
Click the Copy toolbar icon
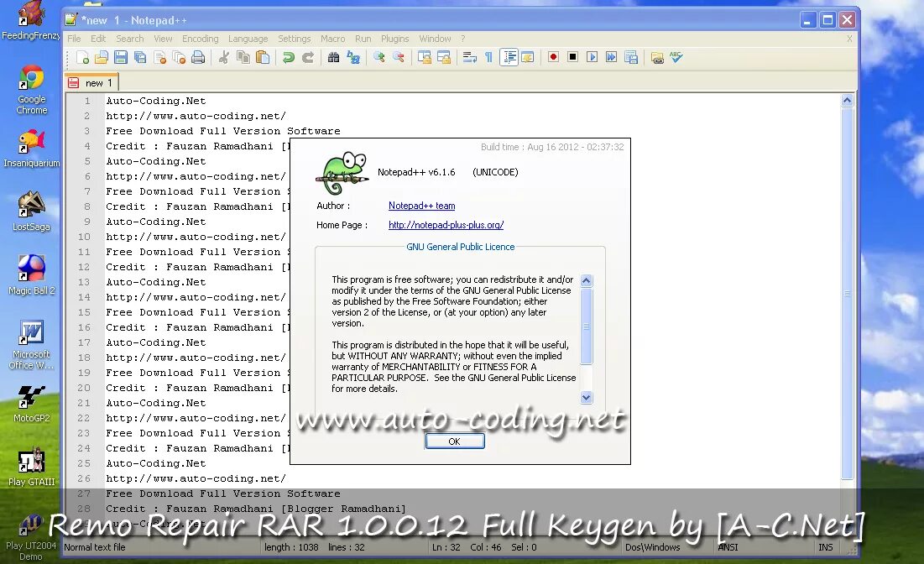243,57
